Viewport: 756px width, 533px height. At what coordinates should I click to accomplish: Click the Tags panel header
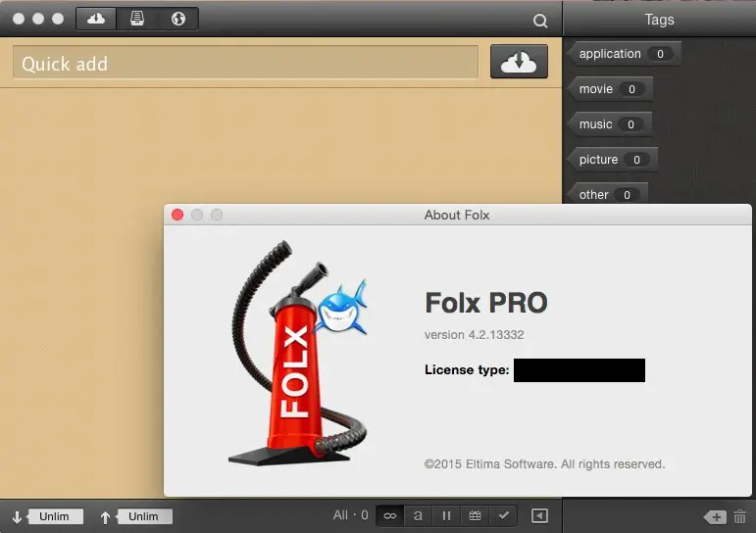click(x=659, y=20)
